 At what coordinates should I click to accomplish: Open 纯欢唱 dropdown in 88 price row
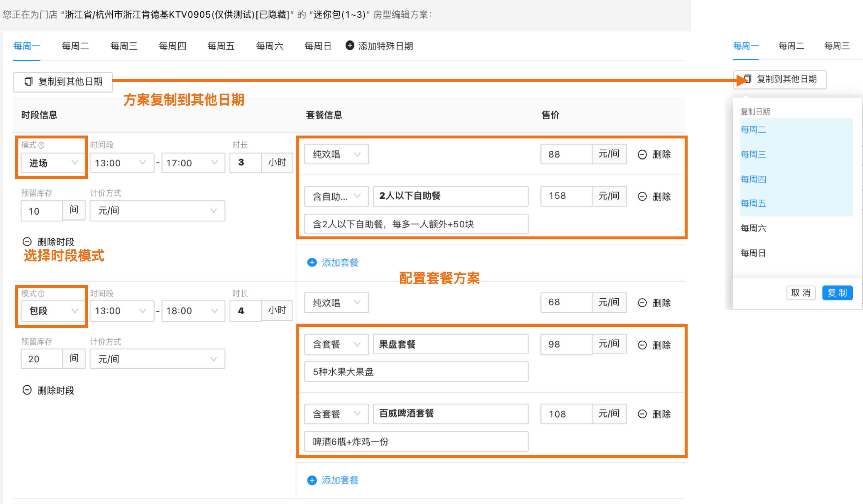coord(337,154)
